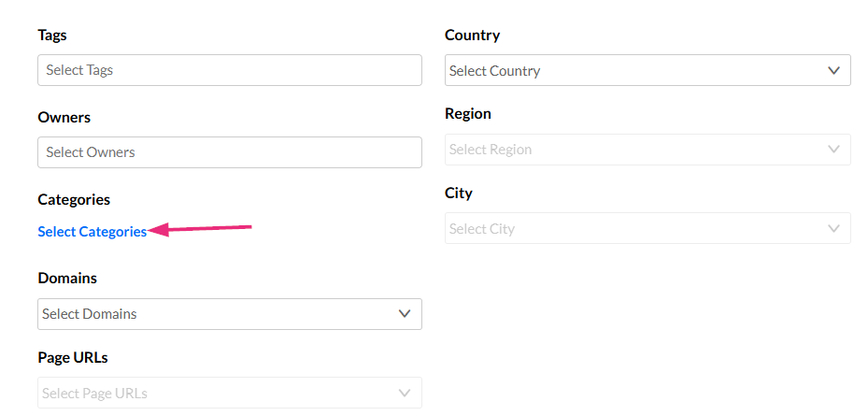Viewport: 868px width, 416px height.
Task: Click the Country field label
Action: tap(473, 36)
